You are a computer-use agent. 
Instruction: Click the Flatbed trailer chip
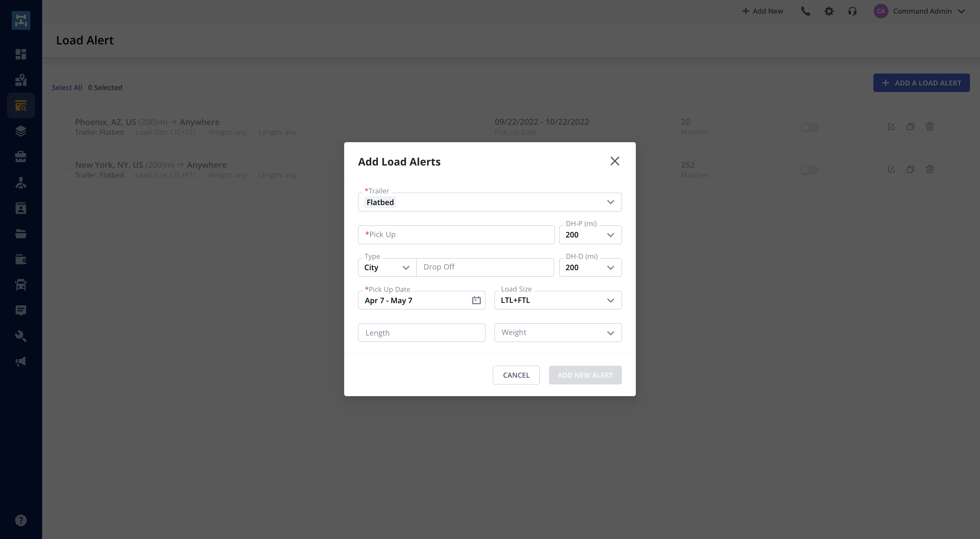click(380, 202)
